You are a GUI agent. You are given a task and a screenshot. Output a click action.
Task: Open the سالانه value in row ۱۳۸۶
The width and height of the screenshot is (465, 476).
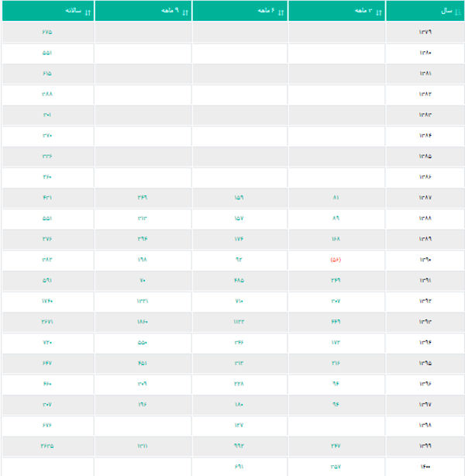point(47,177)
